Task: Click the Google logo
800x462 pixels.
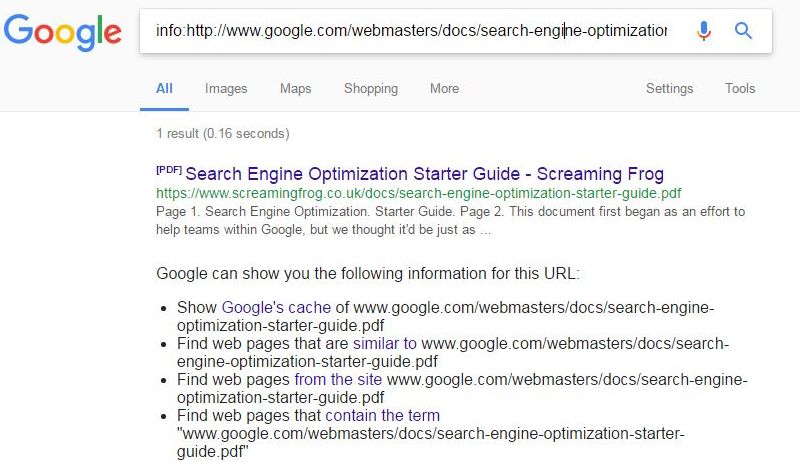Action: (62, 32)
